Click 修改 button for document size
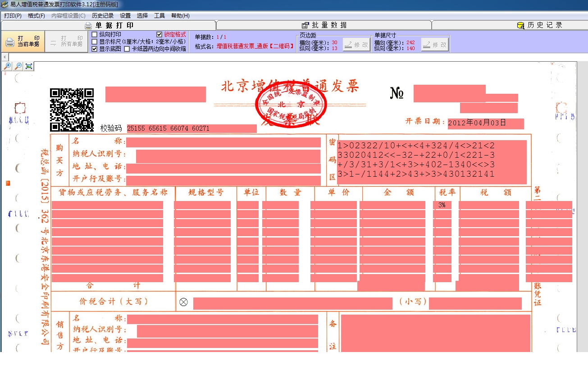The image size is (588, 366). coord(435,45)
